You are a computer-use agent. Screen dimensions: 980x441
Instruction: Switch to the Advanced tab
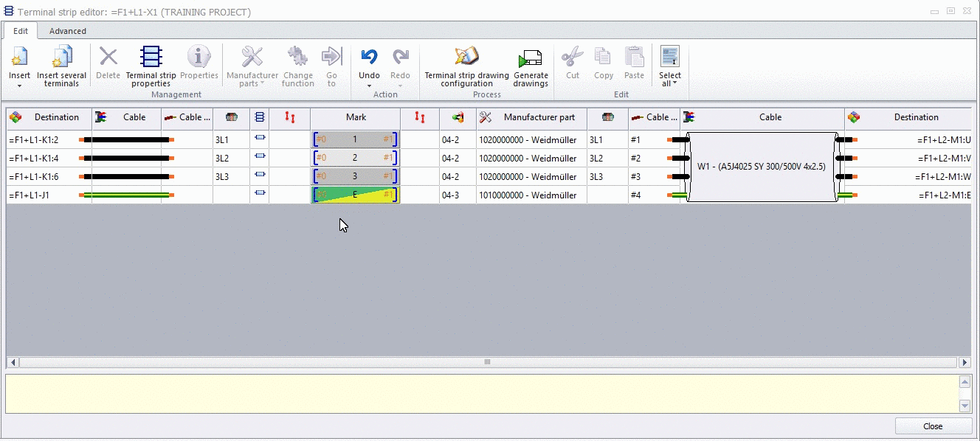[67, 31]
